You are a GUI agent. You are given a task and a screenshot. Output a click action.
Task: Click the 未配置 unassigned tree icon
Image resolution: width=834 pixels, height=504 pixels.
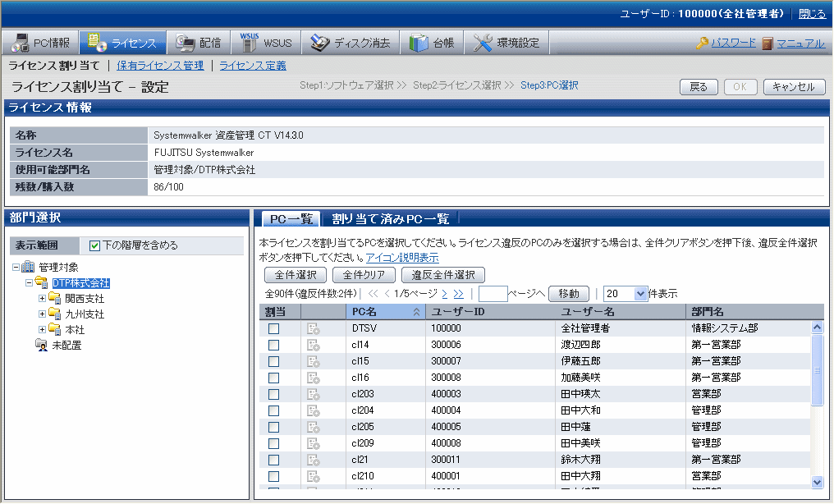pos(41,346)
